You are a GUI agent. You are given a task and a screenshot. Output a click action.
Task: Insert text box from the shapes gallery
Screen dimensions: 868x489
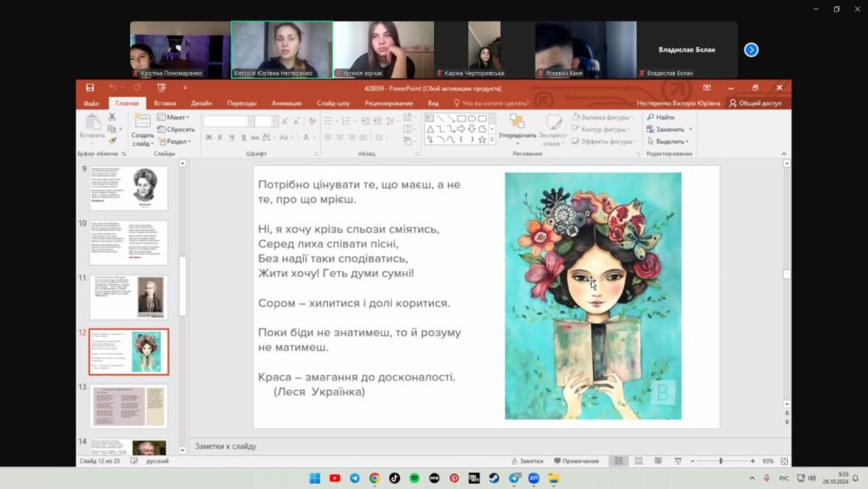point(430,118)
